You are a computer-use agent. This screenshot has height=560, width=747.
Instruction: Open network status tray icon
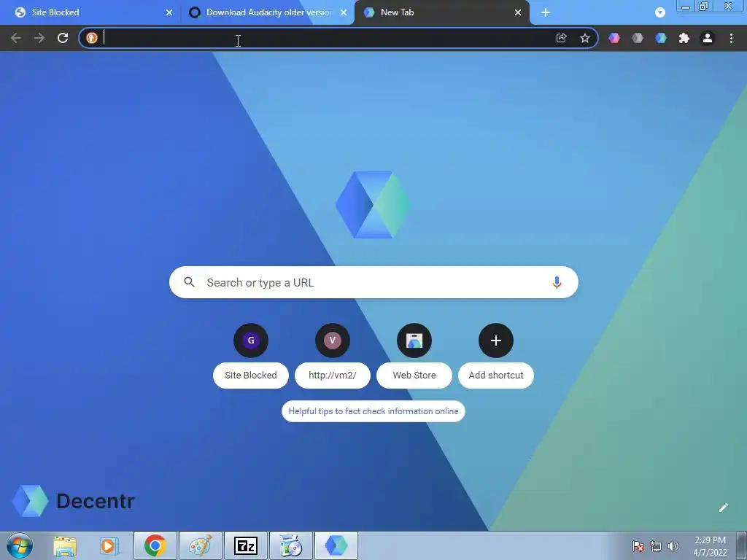pos(656,546)
